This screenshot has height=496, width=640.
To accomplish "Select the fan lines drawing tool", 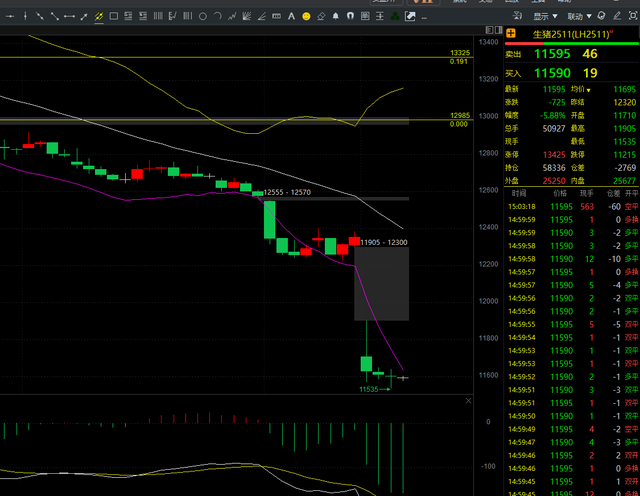I will (247, 16).
